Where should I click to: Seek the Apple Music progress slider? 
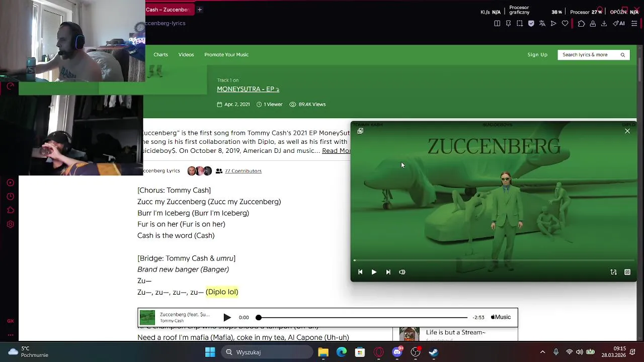(363, 317)
